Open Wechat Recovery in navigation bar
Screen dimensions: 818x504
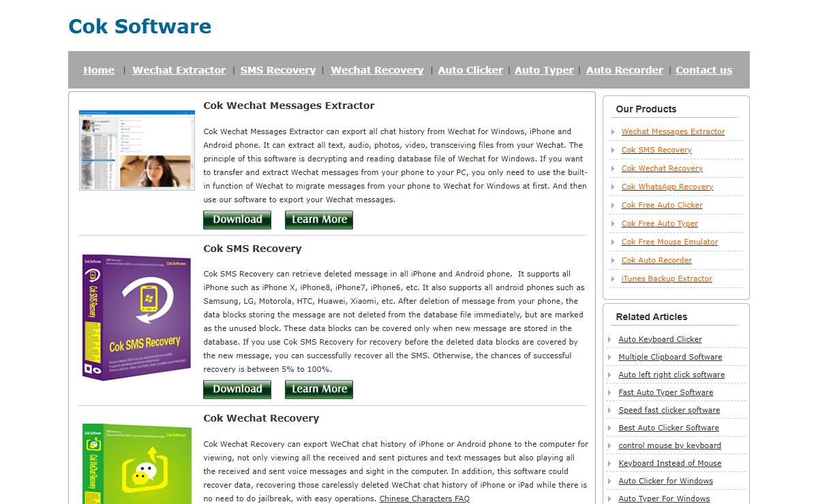377,70
